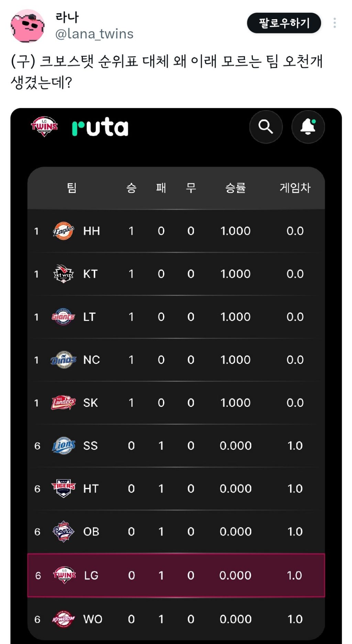Select the Dinos team logo
This screenshot has height=644, width=352.
pos(63,360)
